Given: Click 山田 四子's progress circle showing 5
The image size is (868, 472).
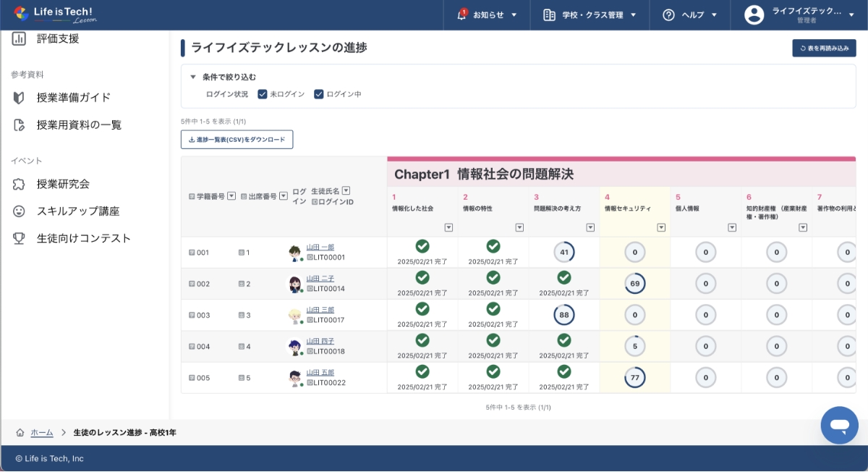Looking at the screenshot, I should click(635, 346).
